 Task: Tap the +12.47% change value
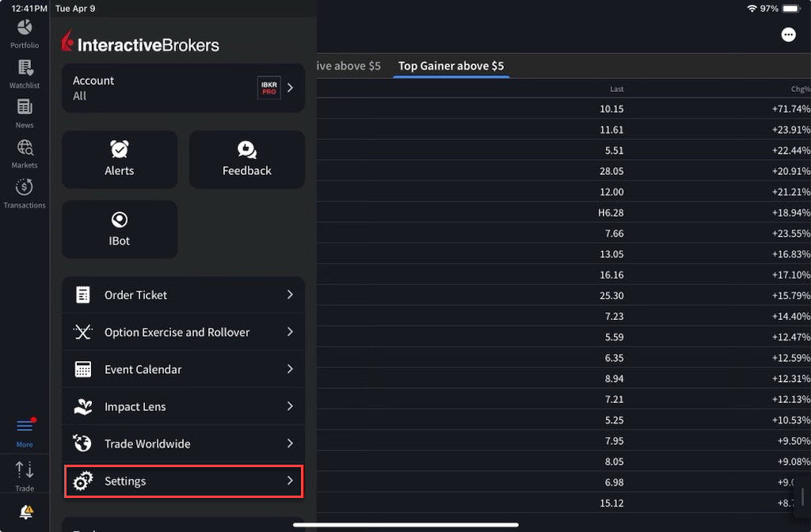click(791, 337)
